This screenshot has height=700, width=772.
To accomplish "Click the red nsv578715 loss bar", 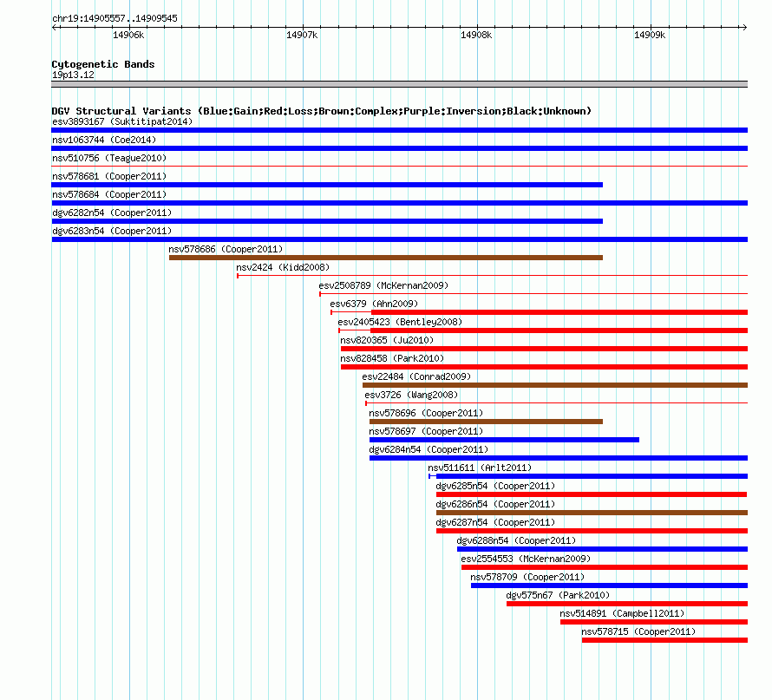I will tap(664, 640).
